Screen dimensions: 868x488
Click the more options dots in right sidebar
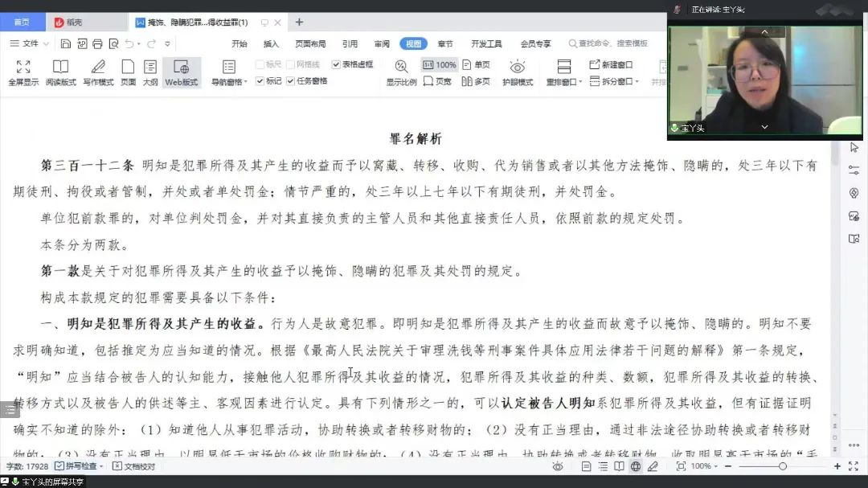pos(854,445)
